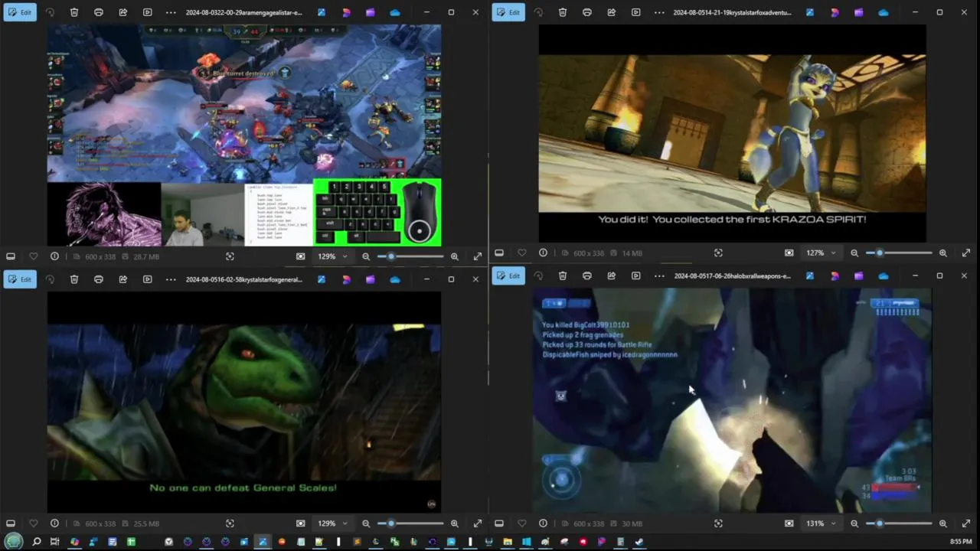The height and width of the screenshot is (551, 980).
Task: Rotate the image in the aramengagealistar window
Action: point(50,12)
